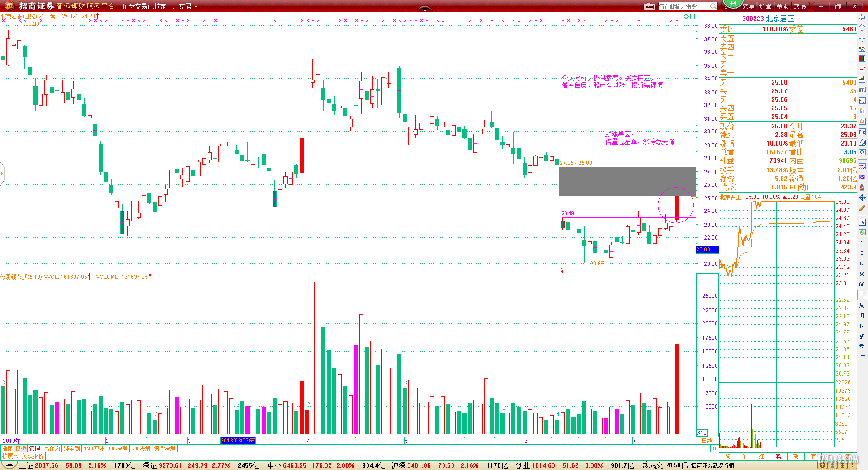Image resolution: width=868 pixels, height=470 pixels.
Task: Select daily (日) period
Action: (862, 295)
